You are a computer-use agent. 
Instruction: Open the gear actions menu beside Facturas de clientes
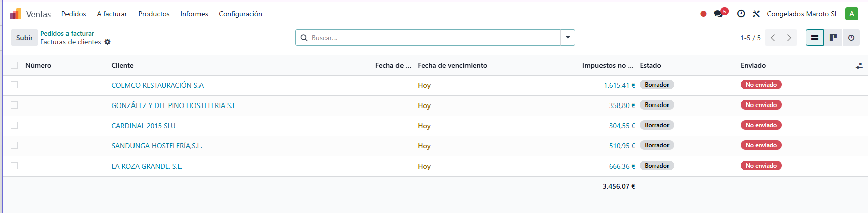(107, 42)
